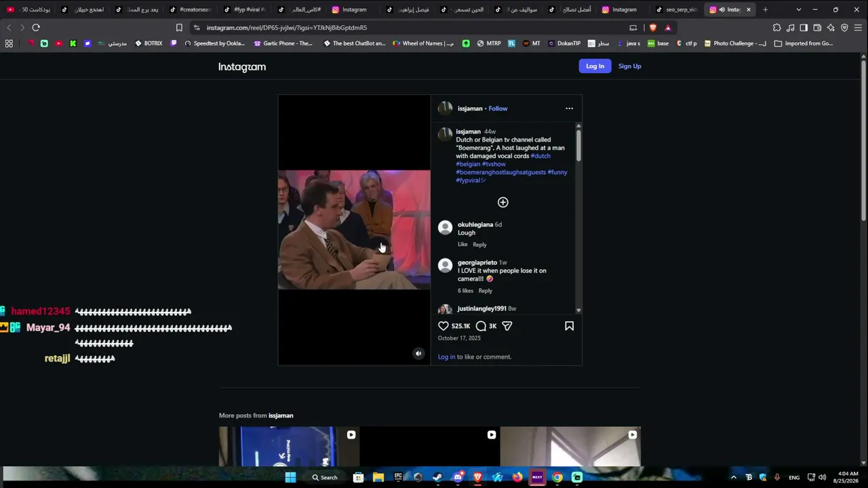The image size is (868, 488).
Task: Open comments via the speech bubble icon
Action: [481, 326]
